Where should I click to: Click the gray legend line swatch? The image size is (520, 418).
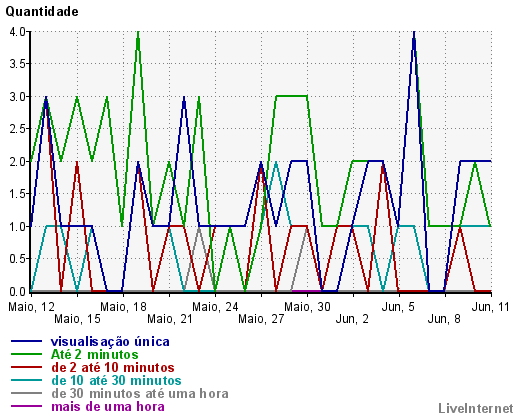coord(27,393)
